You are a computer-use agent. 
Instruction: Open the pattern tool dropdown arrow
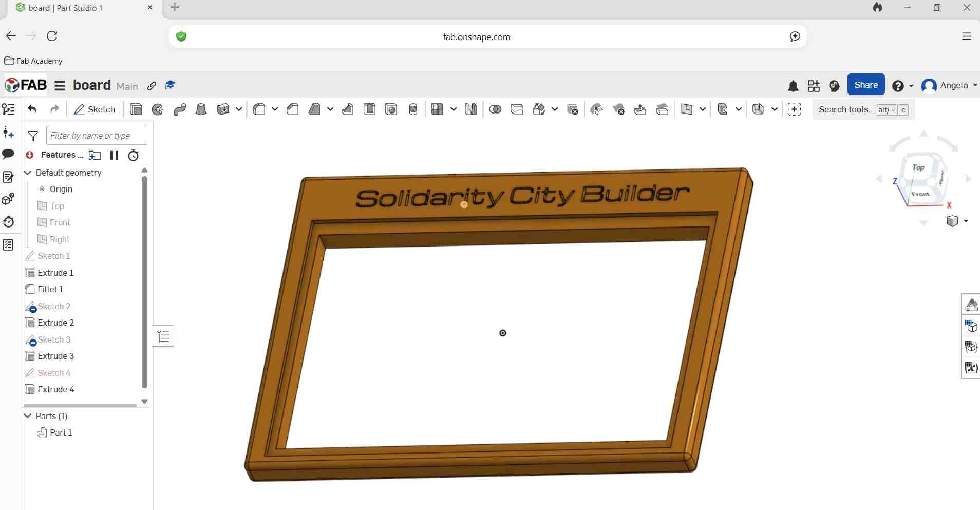[x=453, y=109]
